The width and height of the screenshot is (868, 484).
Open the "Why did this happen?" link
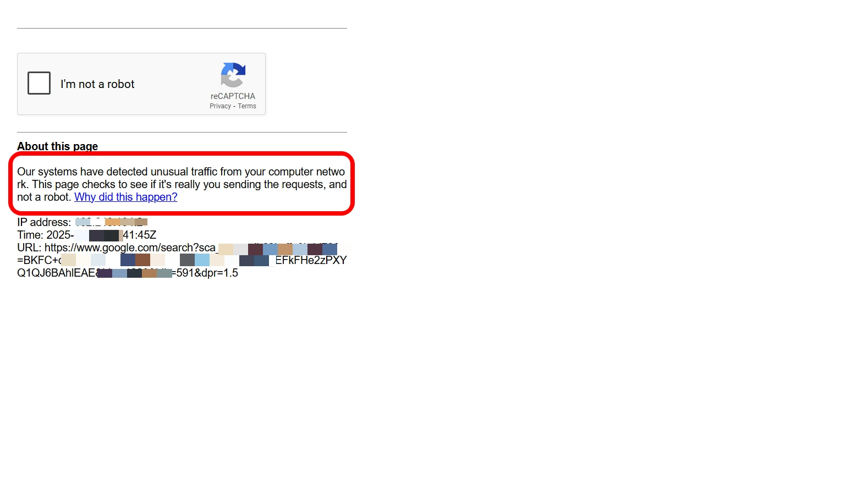point(126,197)
